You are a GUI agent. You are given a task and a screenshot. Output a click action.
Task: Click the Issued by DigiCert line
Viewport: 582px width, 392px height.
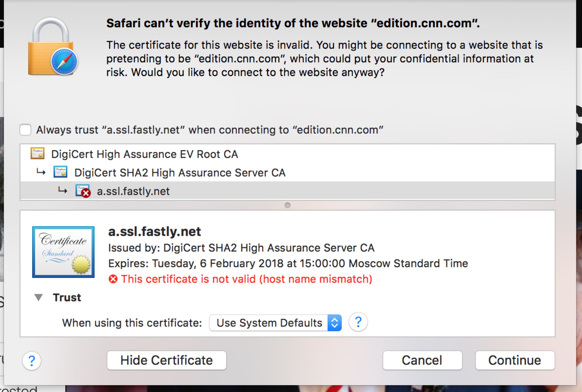pos(241,248)
